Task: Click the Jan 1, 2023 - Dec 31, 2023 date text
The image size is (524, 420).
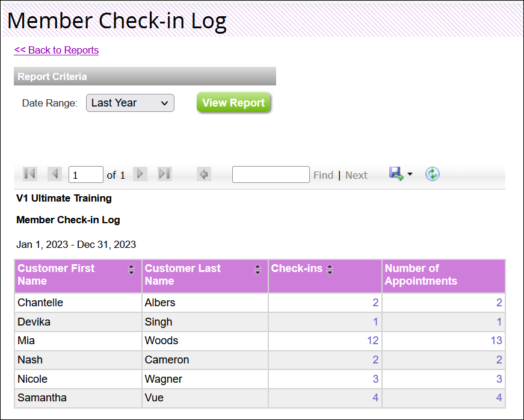Action: pos(76,244)
